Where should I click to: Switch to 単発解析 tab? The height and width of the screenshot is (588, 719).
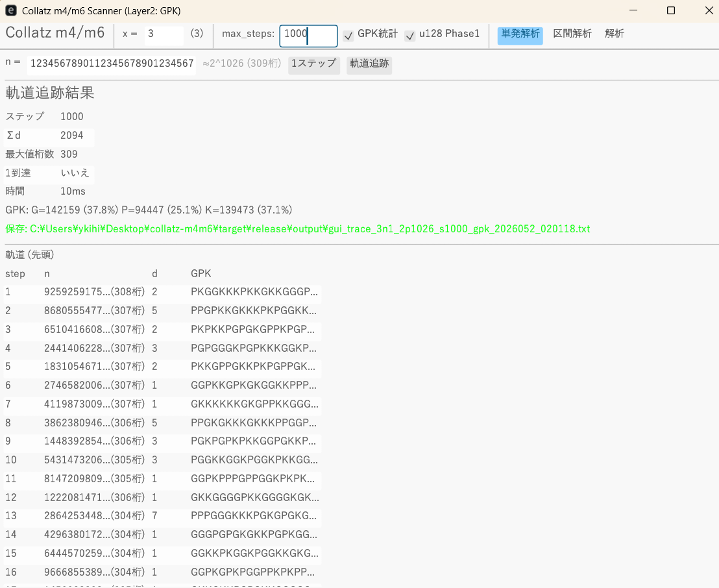[x=520, y=34]
